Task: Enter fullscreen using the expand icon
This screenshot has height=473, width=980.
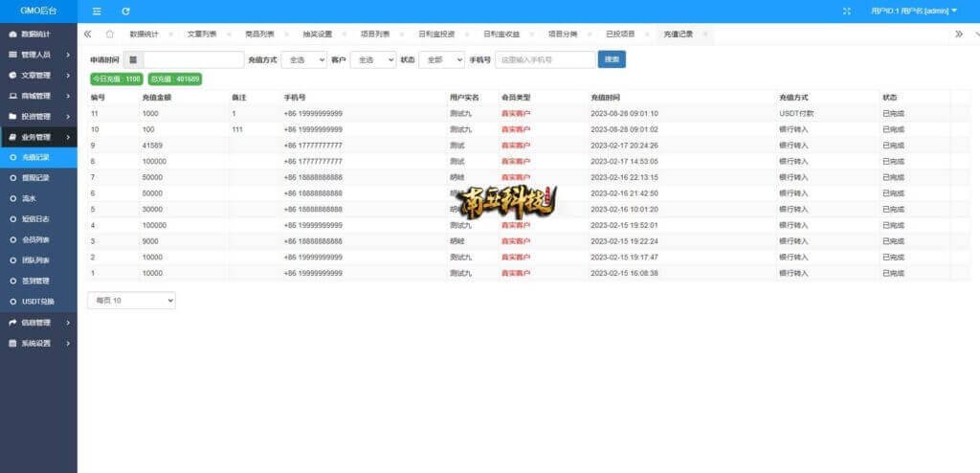Action: click(846, 11)
